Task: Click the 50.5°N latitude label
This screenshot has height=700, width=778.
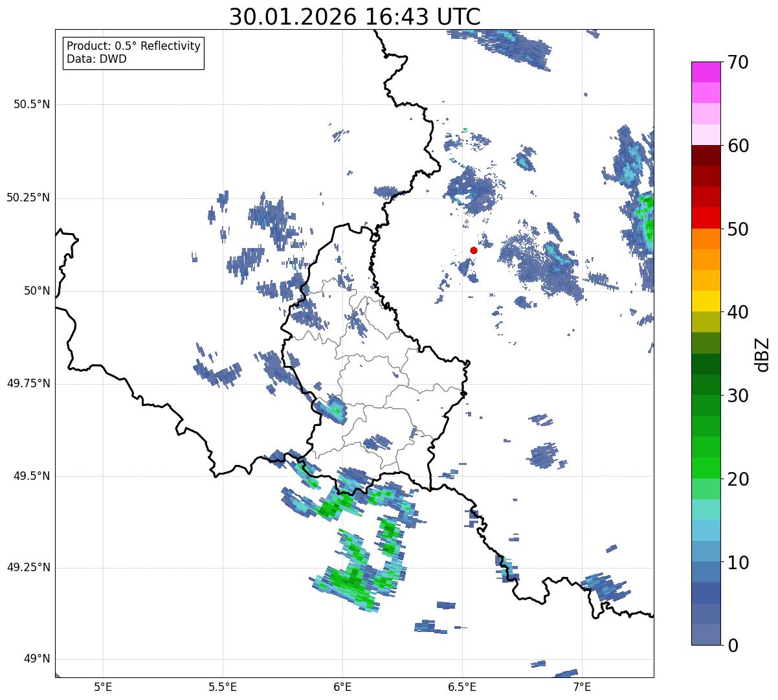Action: [32, 104]
